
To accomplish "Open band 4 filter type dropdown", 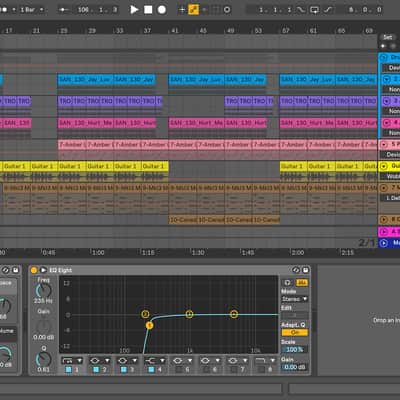I will 163,361.
